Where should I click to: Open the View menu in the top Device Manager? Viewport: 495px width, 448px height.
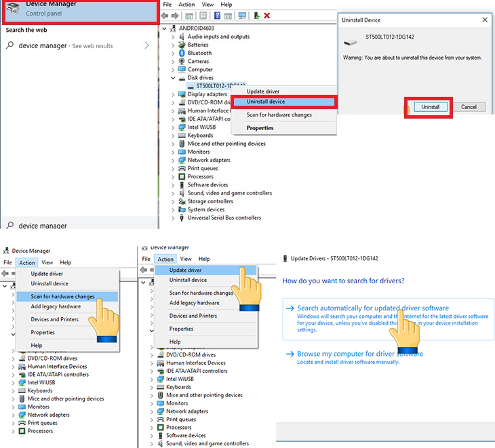coord(207,5)
